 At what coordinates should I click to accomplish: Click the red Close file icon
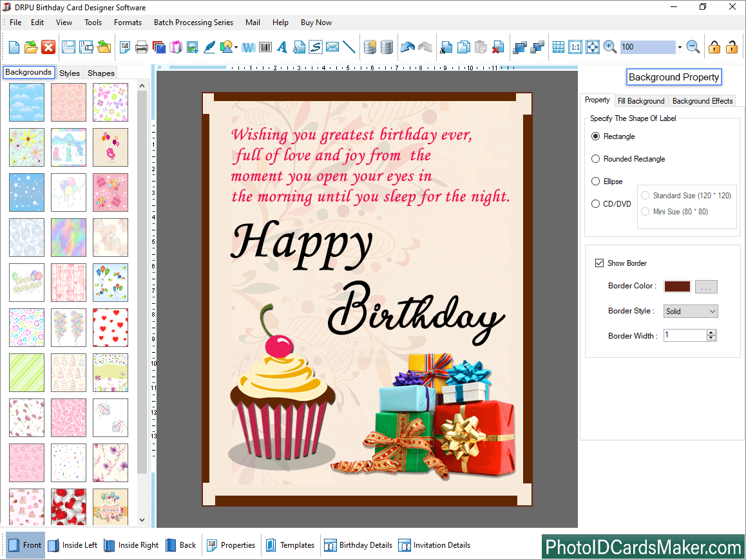(48, 47)
